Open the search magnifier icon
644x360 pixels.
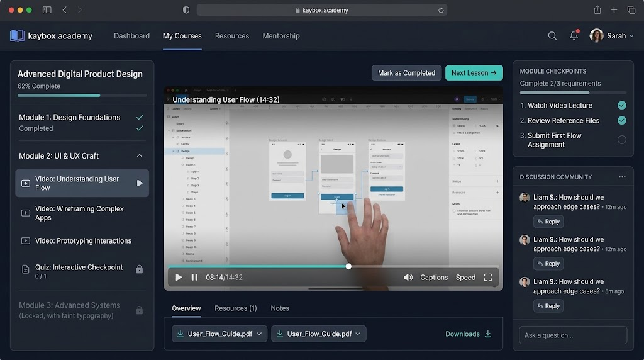pyautogui.click(x=552, y=36)
